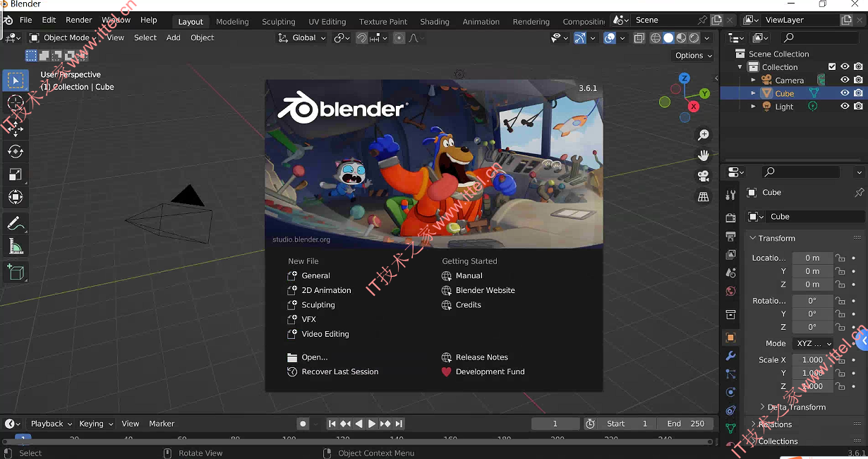Viewport: 868px width, 459px height.
Task: Open the World properties tab icon
Action: tap(731, 291)
